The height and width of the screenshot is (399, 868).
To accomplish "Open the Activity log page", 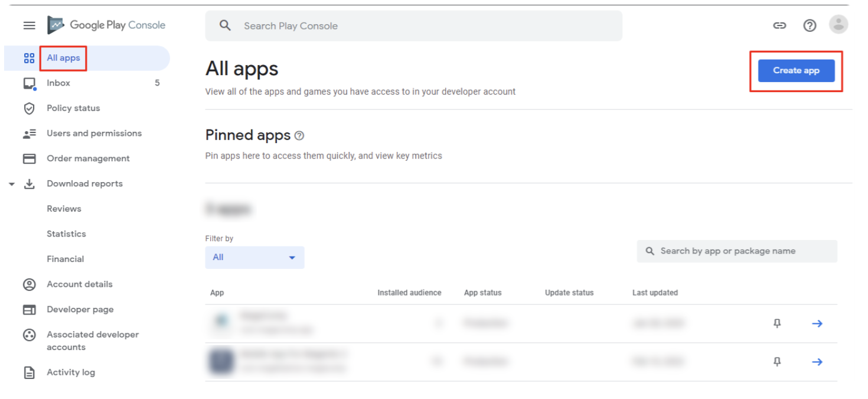I will point(71,372).
